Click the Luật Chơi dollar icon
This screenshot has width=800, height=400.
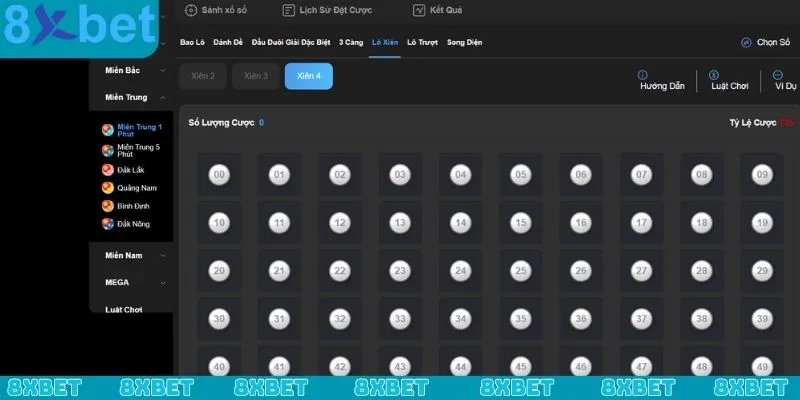point(714,75)
